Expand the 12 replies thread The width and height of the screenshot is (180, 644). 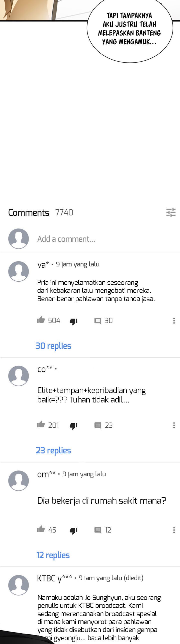(53, 555)
